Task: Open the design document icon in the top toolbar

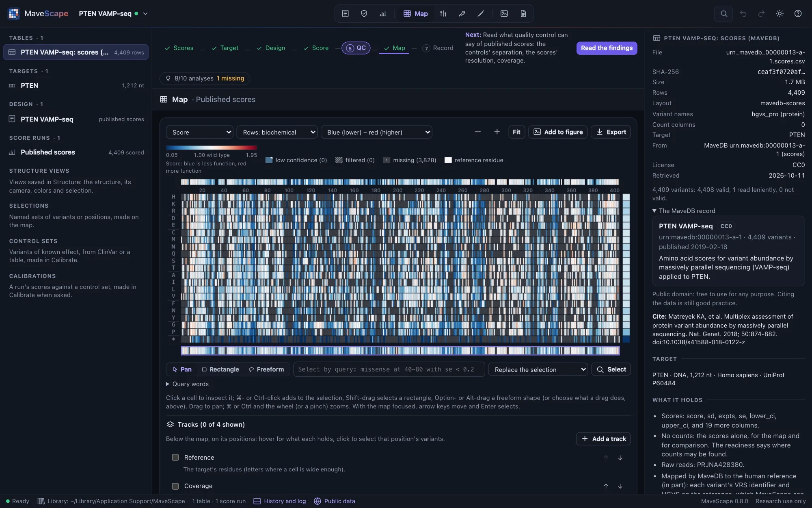Action: (345, 13)
